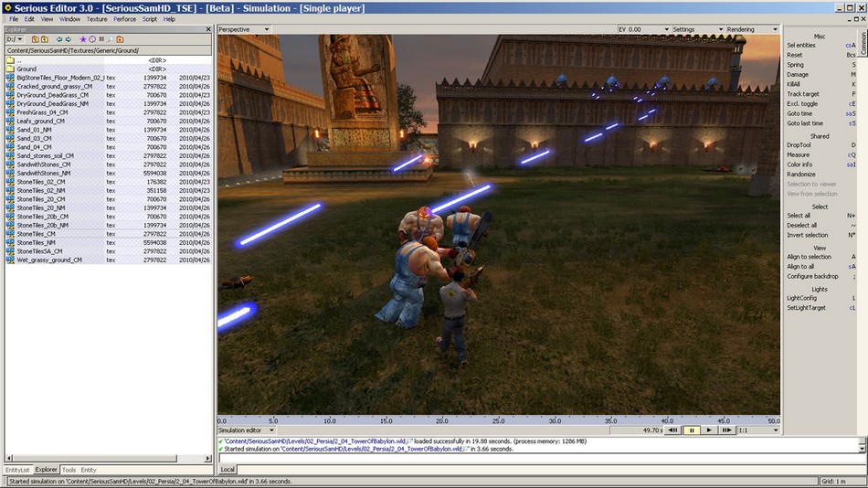Click the console scroll down arrow

click(x=862, y=449)
